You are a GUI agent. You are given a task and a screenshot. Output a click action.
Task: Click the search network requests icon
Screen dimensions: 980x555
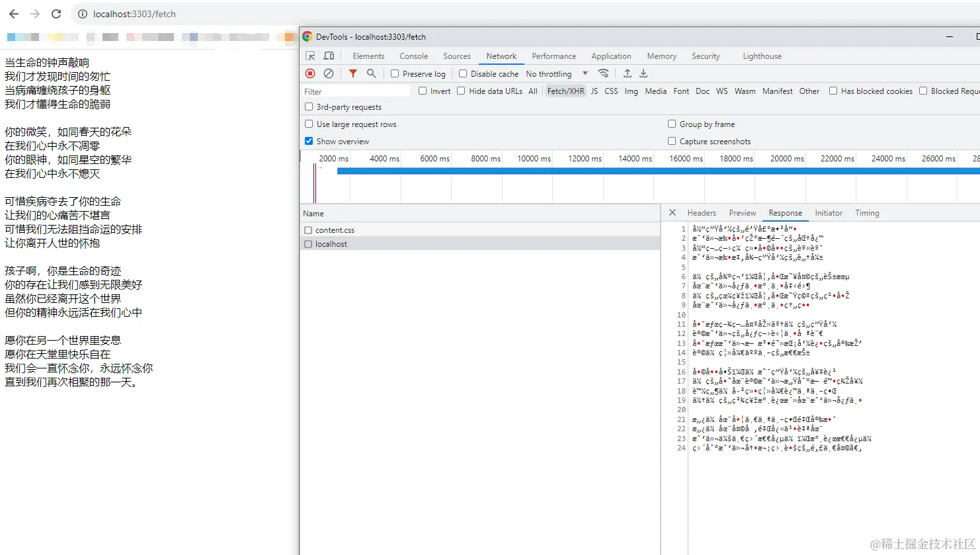point(370,73)
